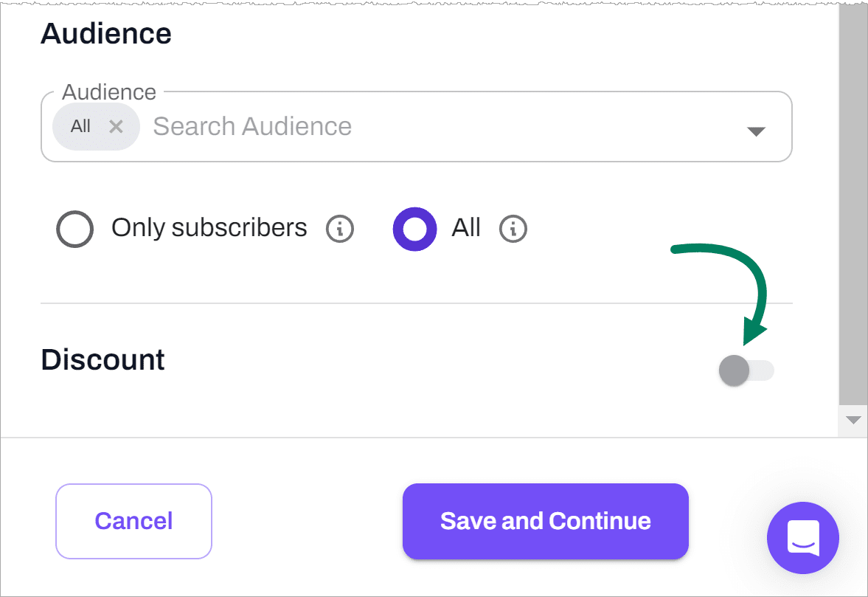Select the Only subscribers radio button

74,229
